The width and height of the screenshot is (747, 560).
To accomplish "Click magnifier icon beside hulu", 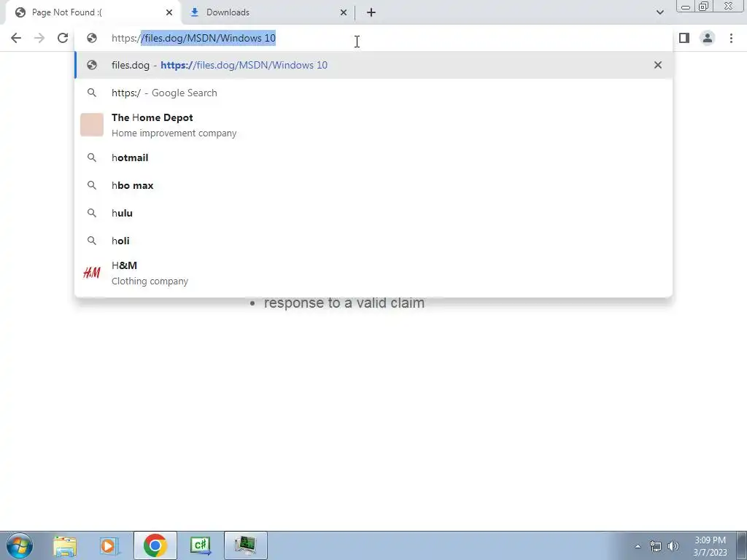I will click(x=92, y=213).
